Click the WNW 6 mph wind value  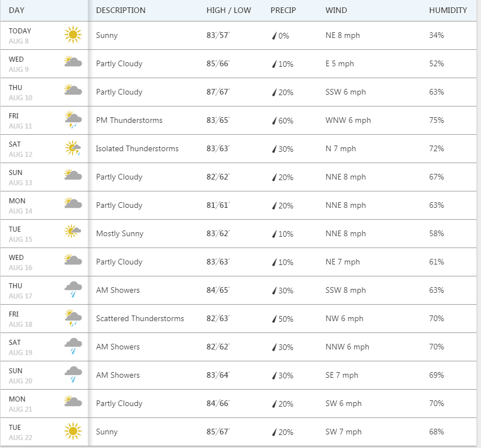(348, 120)
